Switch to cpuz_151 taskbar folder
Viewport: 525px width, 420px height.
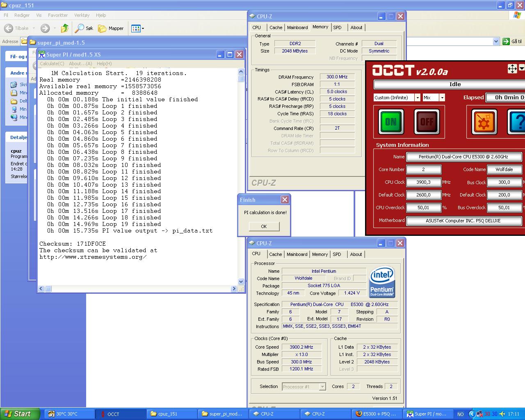[x=171, y=414]
